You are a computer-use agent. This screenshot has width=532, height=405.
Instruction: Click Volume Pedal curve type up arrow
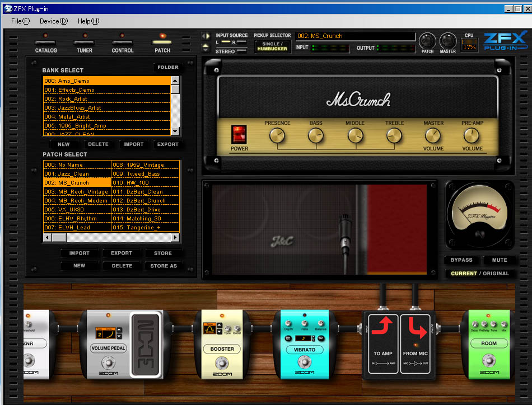[x=119, y=330]
